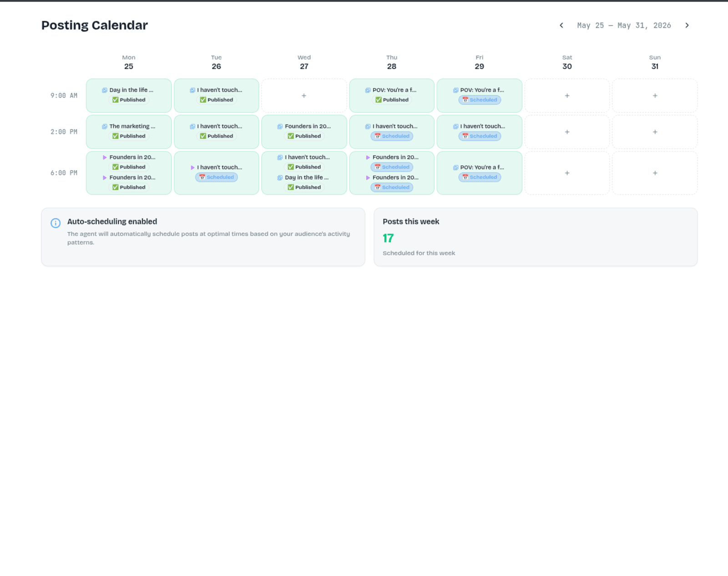Add a post on Sunday 2:00 PM slot
The height and width of the screenshot is (576, 728).
click(655, 132)
